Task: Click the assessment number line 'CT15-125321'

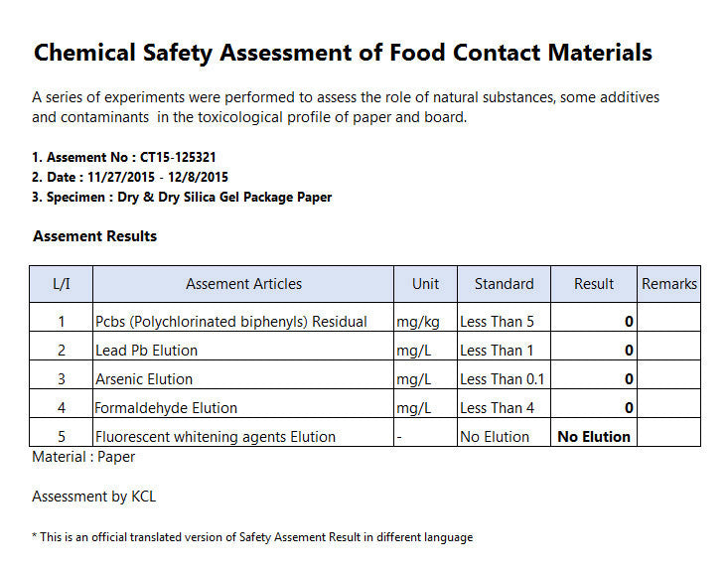Action: pyautogui.click(x=124, y=157)
